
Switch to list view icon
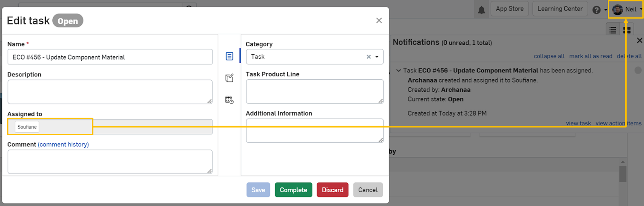613,30
